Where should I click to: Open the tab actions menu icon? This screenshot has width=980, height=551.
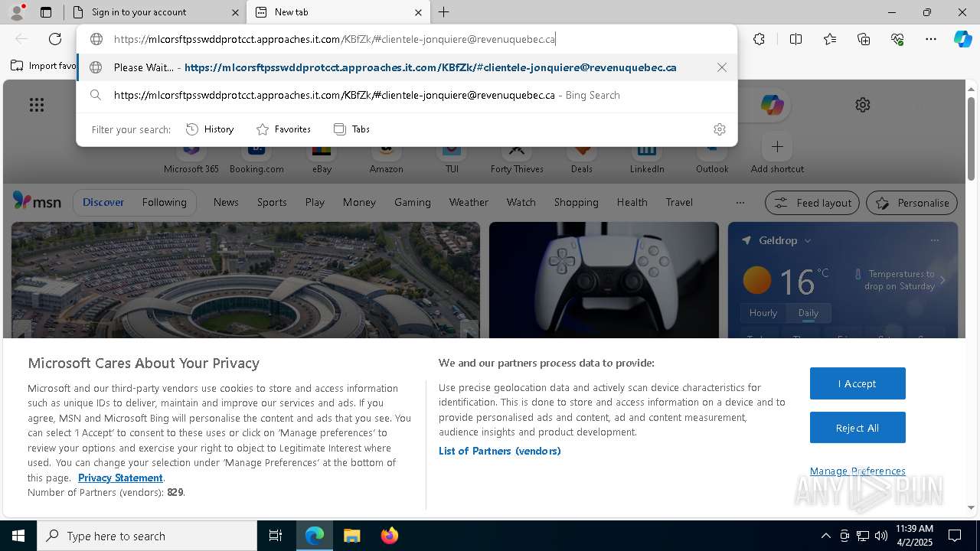click(x=46, y=12)
